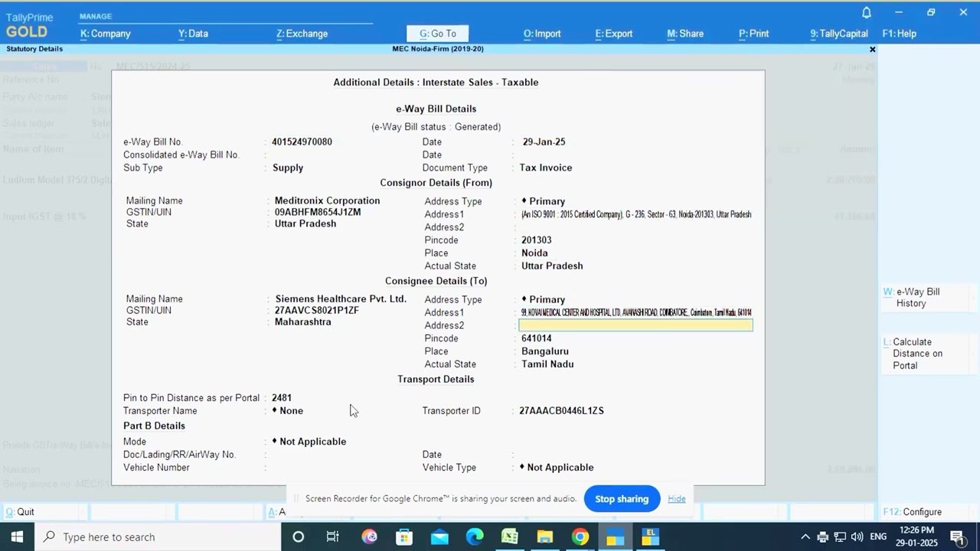Open Action Center notification icon
The width and height of the screenshot is (980, 551).
click(957, 537)
